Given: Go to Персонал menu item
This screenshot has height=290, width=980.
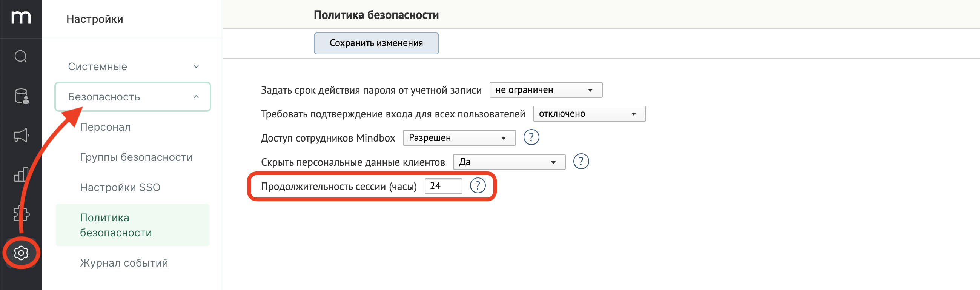Looking at the screenshot, I should click(105, 127).
